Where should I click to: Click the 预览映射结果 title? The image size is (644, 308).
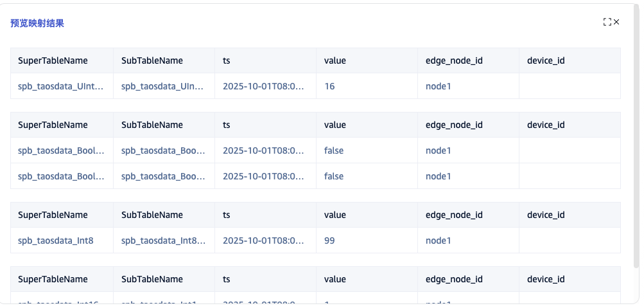[37, 23]
